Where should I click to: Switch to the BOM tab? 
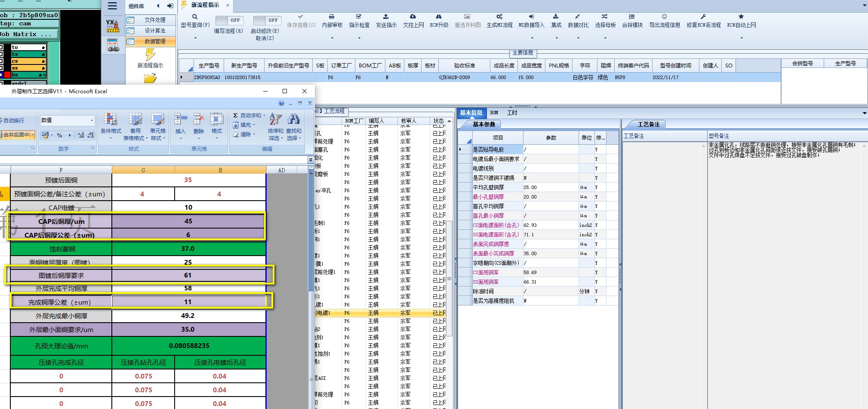494,113
